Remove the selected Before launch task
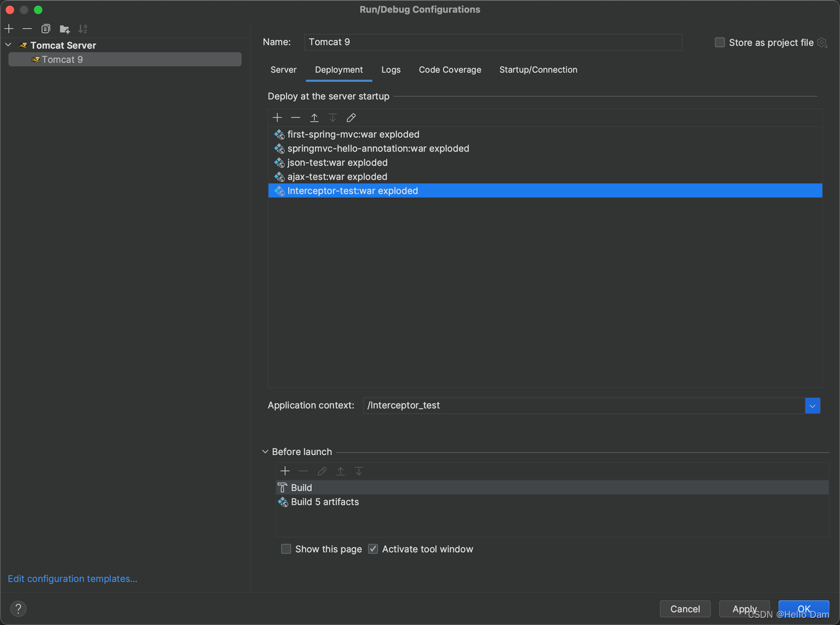The image size is (840, 625). tap(303, 471)
